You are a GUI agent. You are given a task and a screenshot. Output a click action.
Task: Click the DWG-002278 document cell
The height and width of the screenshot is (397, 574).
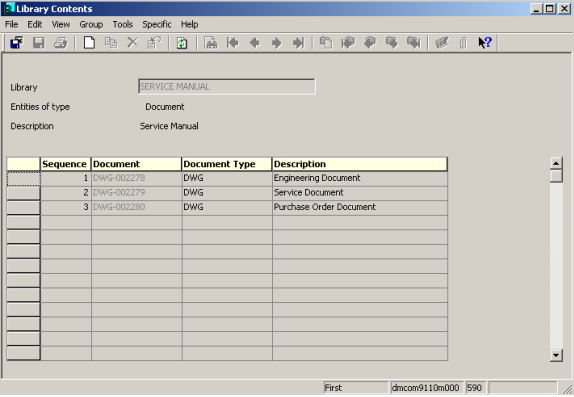(x=136, y=178)
